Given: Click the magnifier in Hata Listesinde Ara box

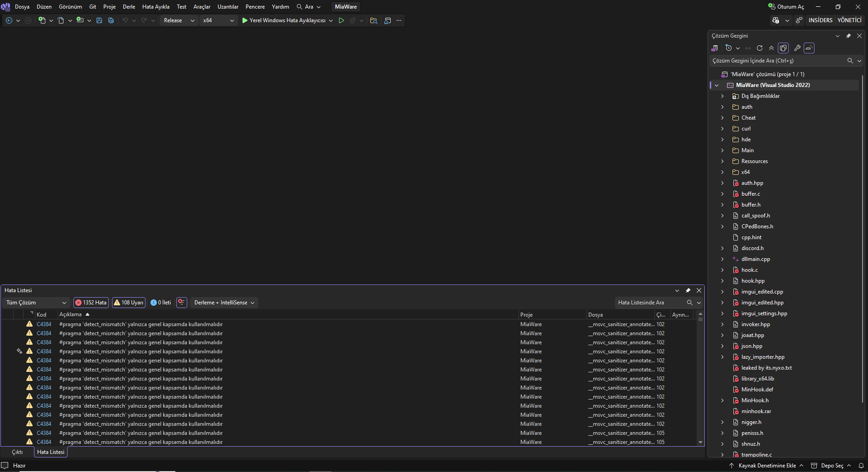Looking at the screenshot, I should point(690,303).
